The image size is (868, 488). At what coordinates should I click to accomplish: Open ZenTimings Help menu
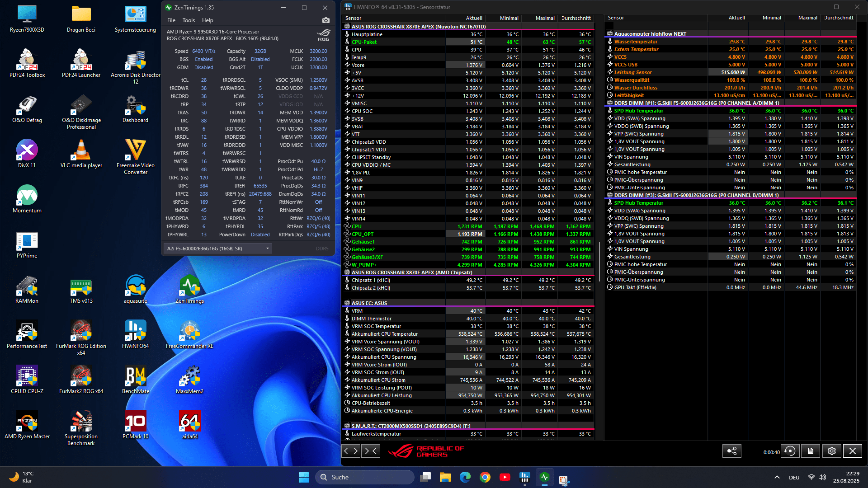pyautogui.click(x=208, y=20)
